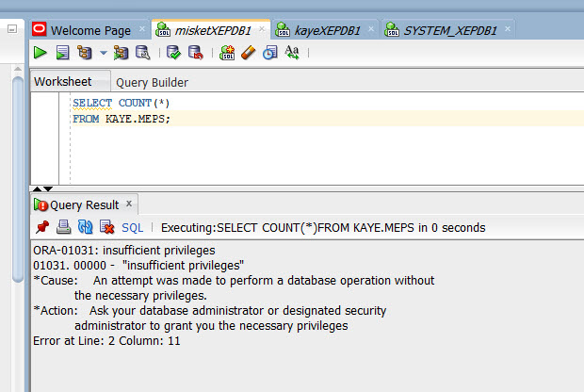Click the ORA-01031 error message line

(124, 251)
